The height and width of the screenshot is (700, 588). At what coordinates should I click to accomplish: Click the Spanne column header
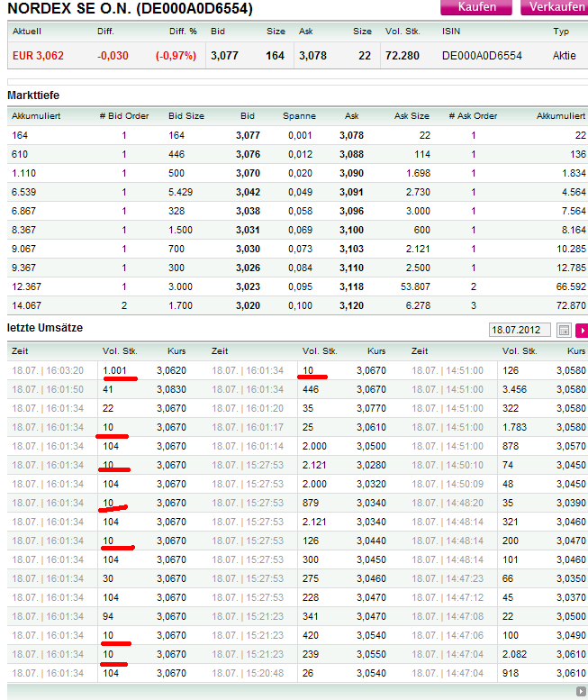pyautogui.click(x=299, y=116)
